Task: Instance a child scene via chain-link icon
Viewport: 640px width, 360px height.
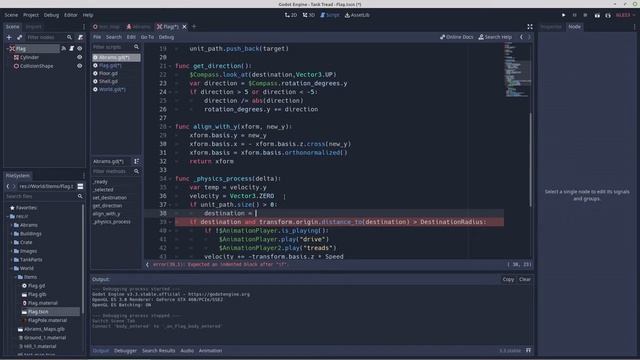Action: pos(19,37)
